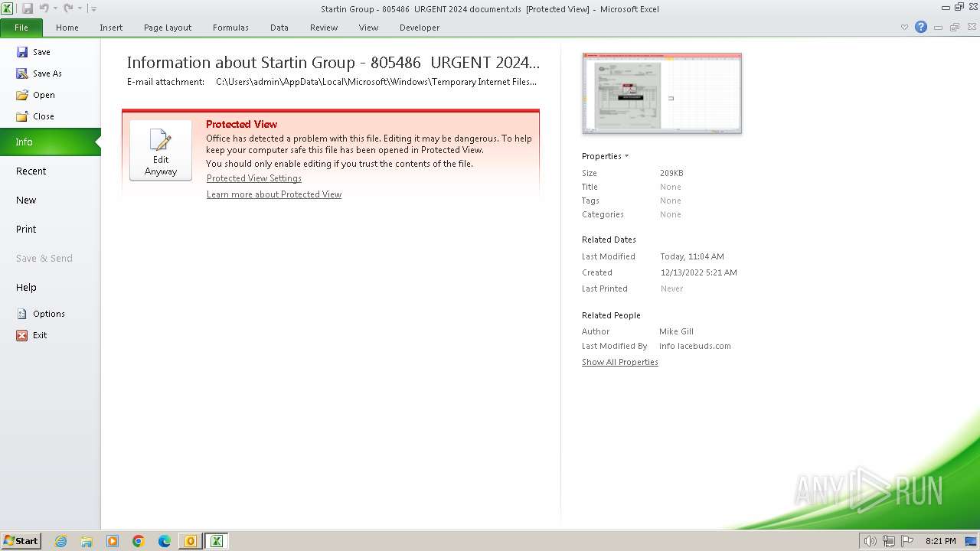Screen dimensions: 980x551
Task: Click the network tray icon
Action: click(x=889, y=541)
